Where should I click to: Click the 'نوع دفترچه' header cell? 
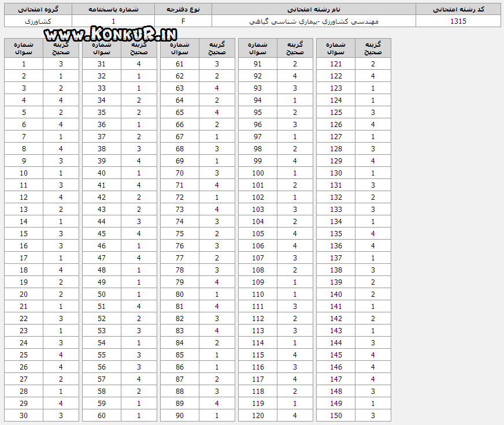coord(183,9)
